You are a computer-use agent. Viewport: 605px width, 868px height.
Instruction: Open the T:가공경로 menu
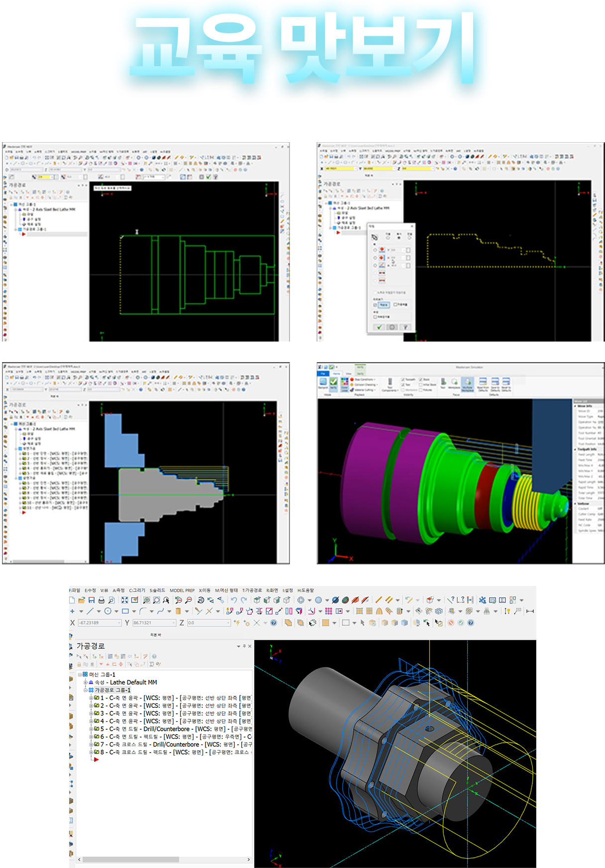252,590
